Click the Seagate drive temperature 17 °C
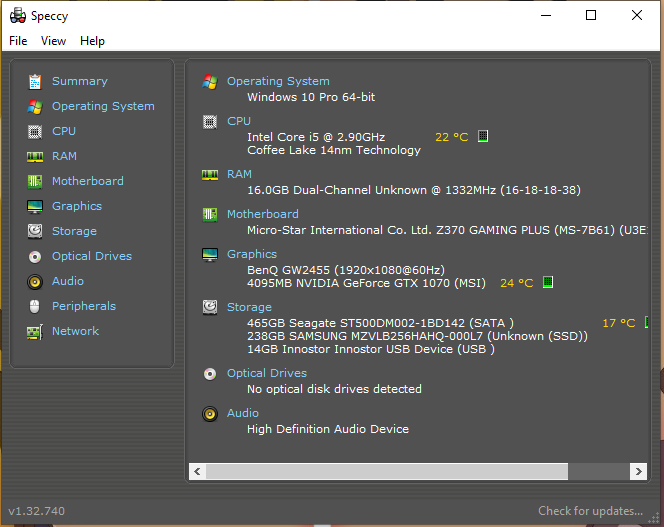 [x=619, y=323]
